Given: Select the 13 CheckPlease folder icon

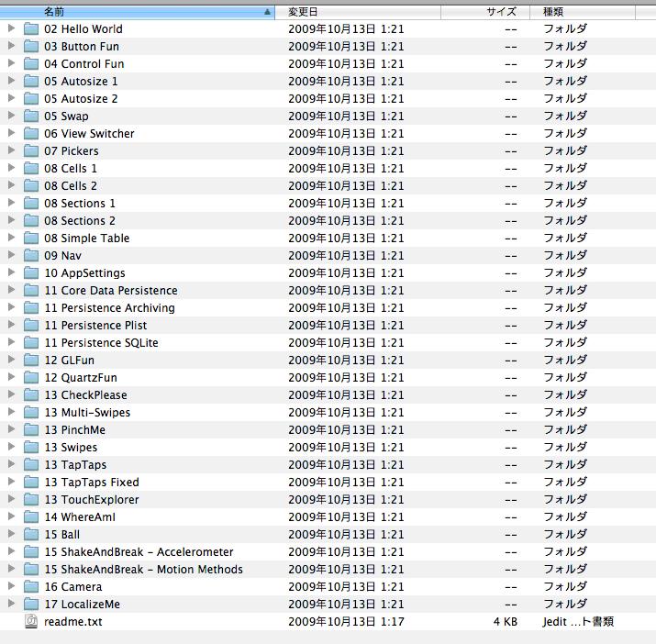Looking at the screenshot, I should [31, 395].
